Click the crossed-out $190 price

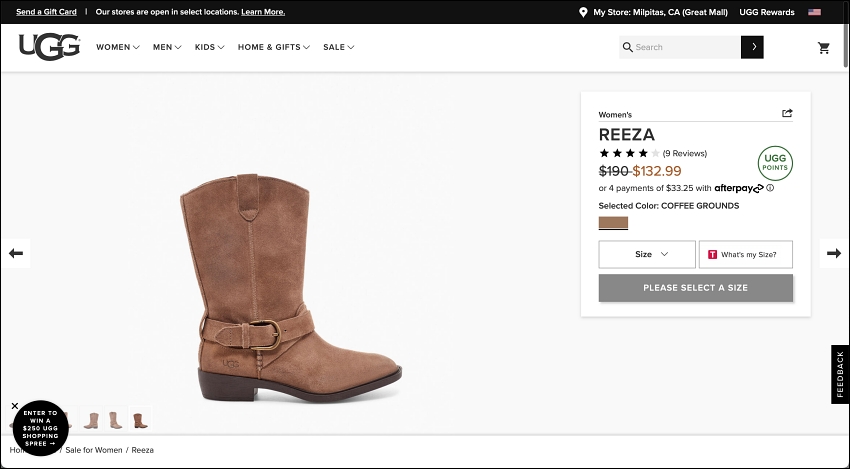613,171
